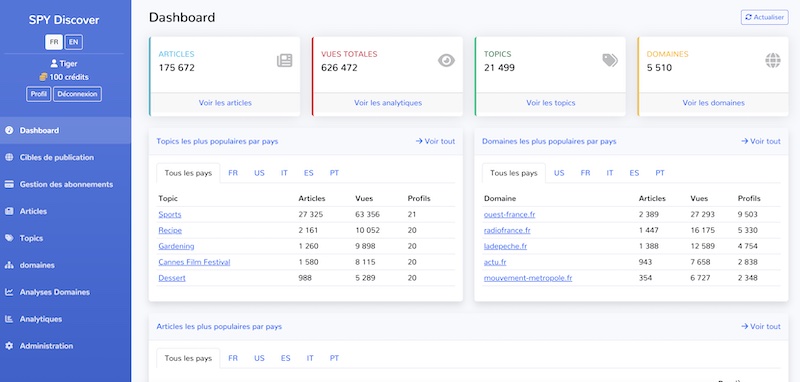The width and height of the screenshot is (800, 382).
Task: Select US tab in Topics panel
Action: point(259,173)
